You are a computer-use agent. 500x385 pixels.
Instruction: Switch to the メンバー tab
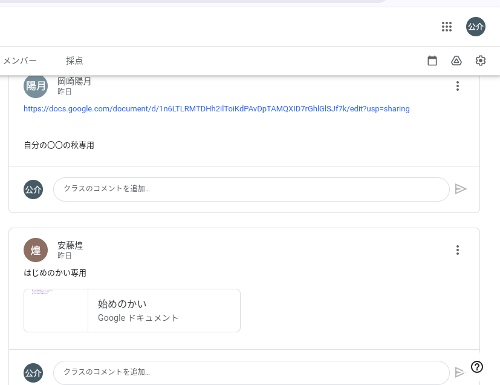point(20,61)
